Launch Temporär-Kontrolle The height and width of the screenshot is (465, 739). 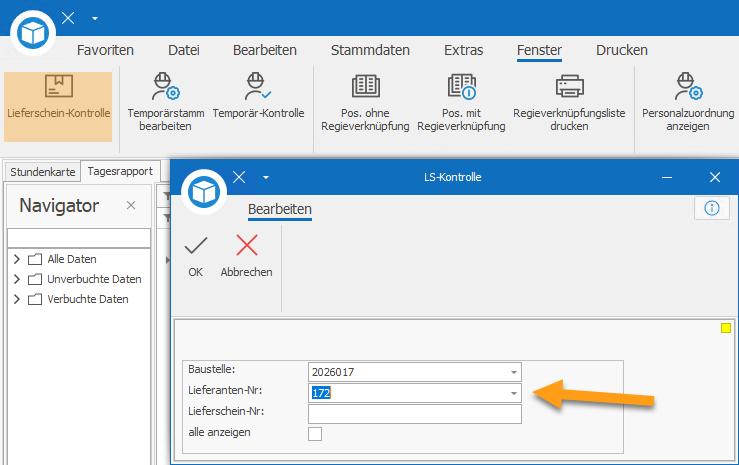pyautogui.click(x=258, y=95)
